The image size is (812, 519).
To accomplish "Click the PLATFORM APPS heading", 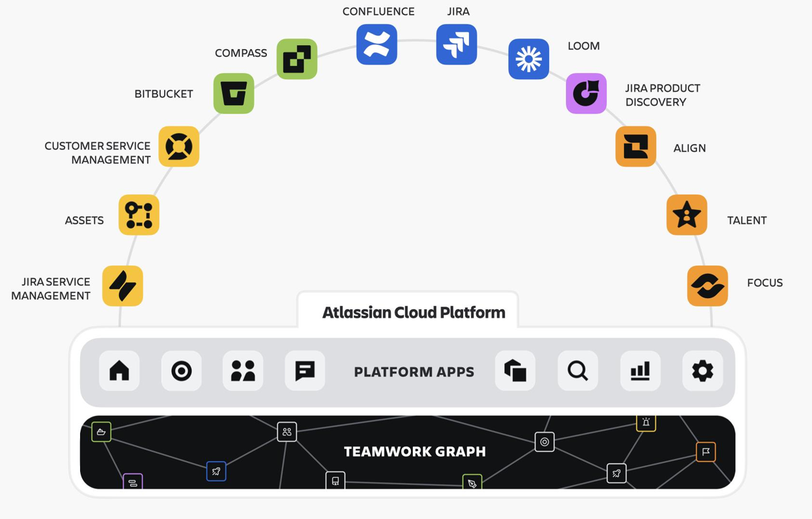I will [414, 372].
